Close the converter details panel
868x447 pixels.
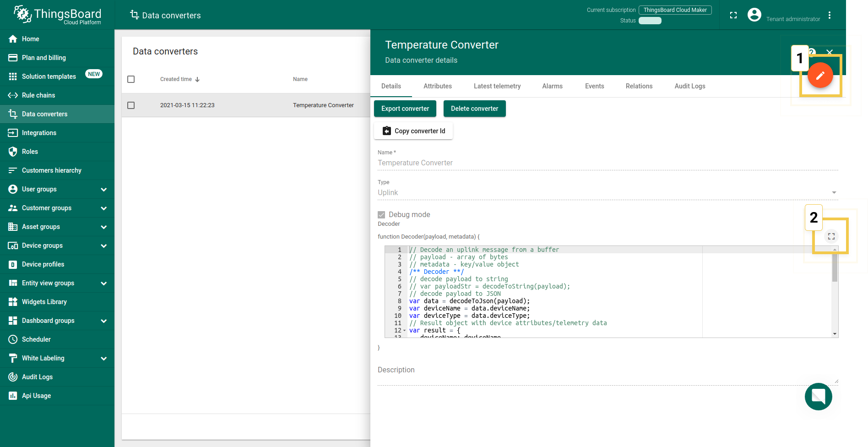click(x=830, y=52)
